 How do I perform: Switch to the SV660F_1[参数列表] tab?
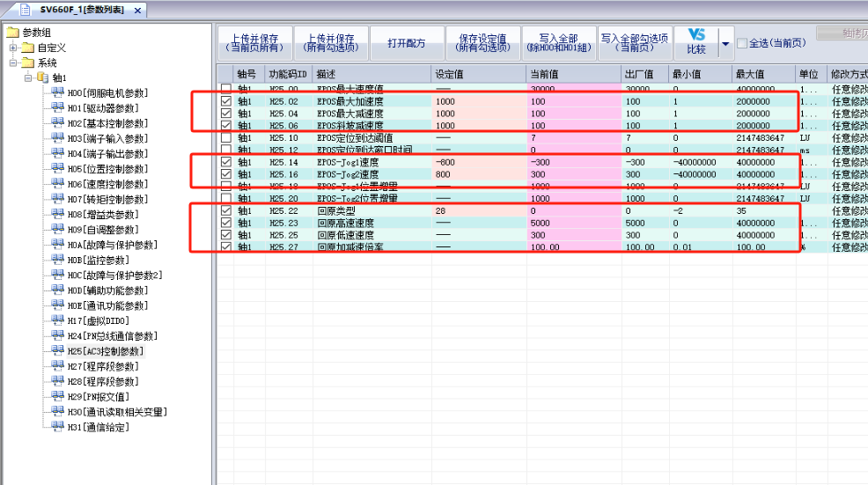pos(82,10)
